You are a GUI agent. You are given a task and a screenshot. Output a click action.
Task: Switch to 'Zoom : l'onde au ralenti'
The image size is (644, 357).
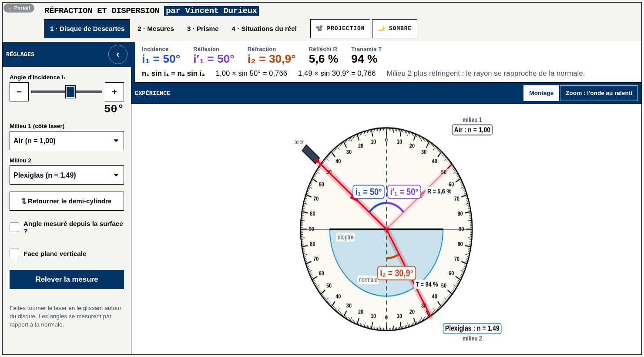(x=599, y=93)
